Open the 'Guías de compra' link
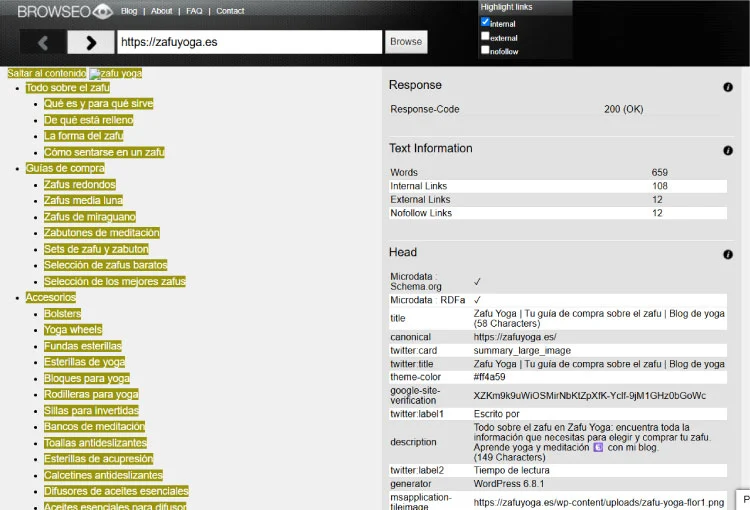This screenshot has width=750, height=510. [x=65, y=168]
